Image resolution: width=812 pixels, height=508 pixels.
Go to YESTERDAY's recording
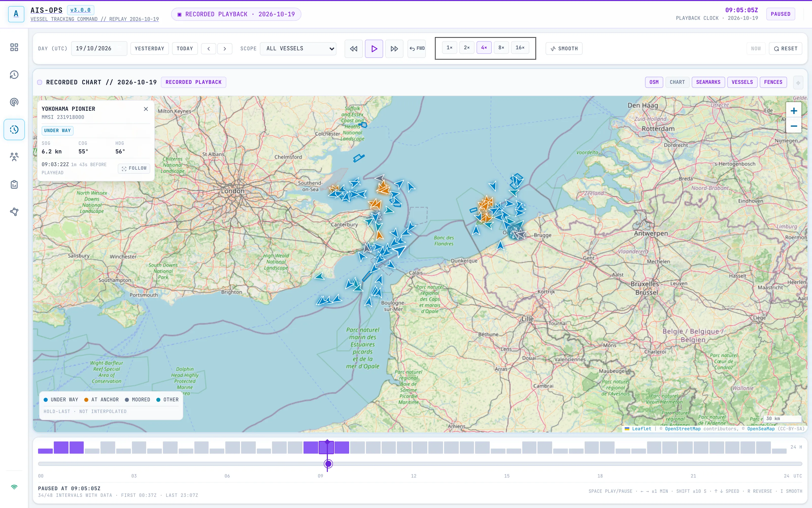[150, 49]
